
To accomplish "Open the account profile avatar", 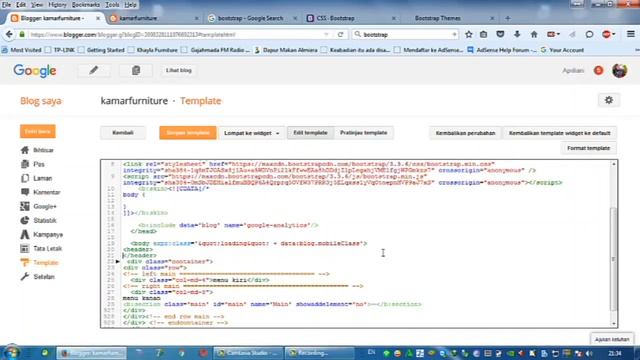I will click(619, 71).
